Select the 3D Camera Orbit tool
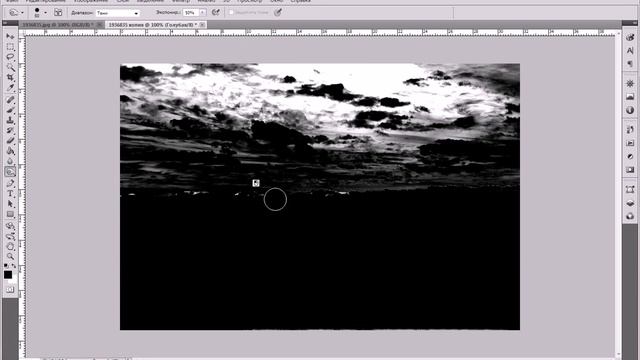Image resolution: width=640 pixels, height=360 pixels. [10, 236]
